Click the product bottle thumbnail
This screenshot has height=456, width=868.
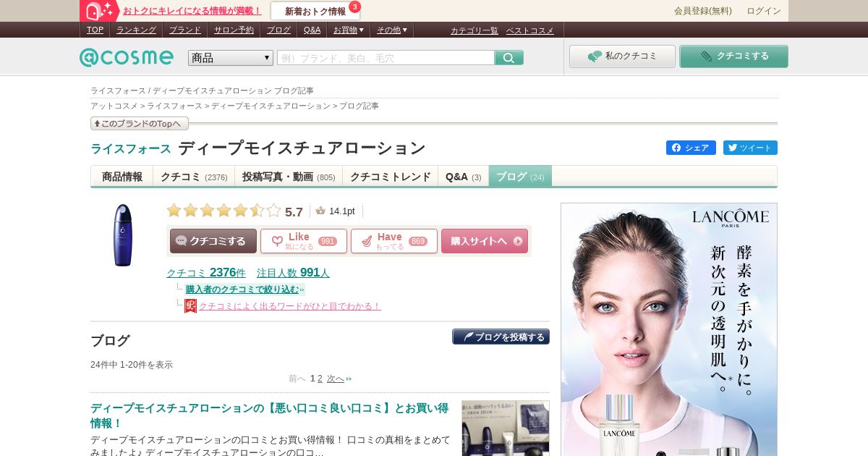123,235
